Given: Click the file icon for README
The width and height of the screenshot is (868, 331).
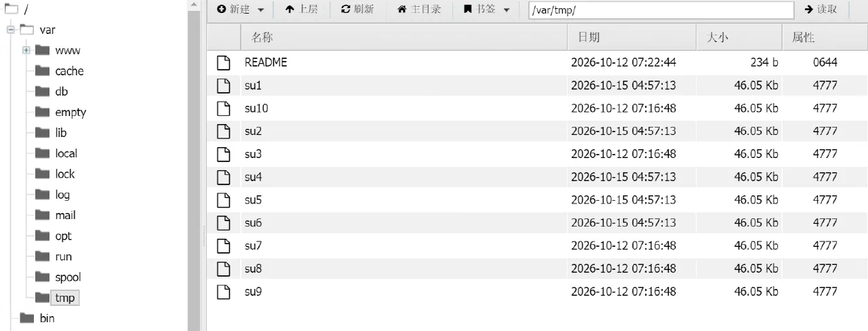Looking at the screenshot, I should pyautogui.click(x=223, y=62).
